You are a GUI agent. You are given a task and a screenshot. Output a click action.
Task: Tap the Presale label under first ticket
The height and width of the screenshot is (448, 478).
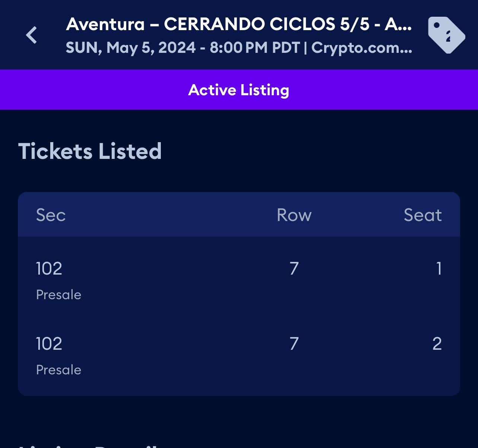pos(58,295)
